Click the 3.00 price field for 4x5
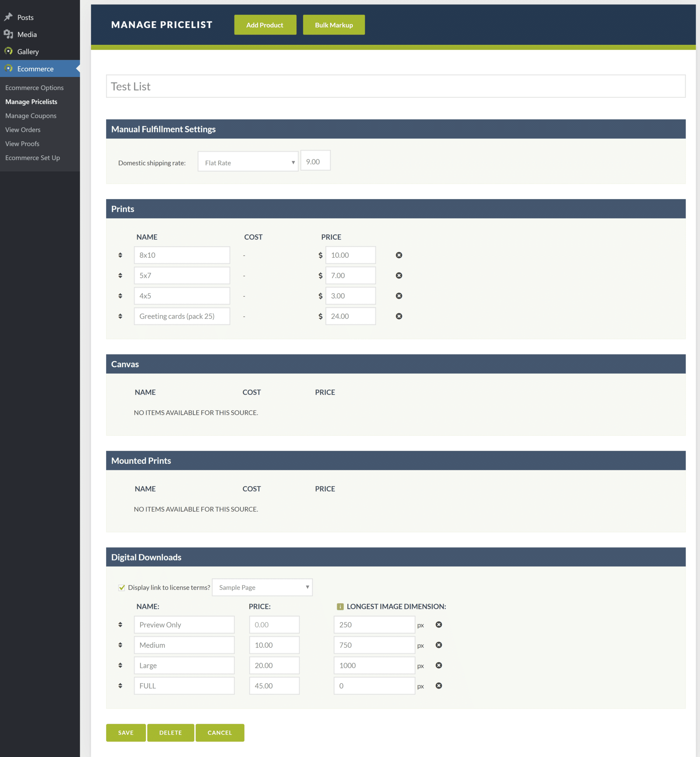This screenshot has width=700, height=757. tap(351, 296)
